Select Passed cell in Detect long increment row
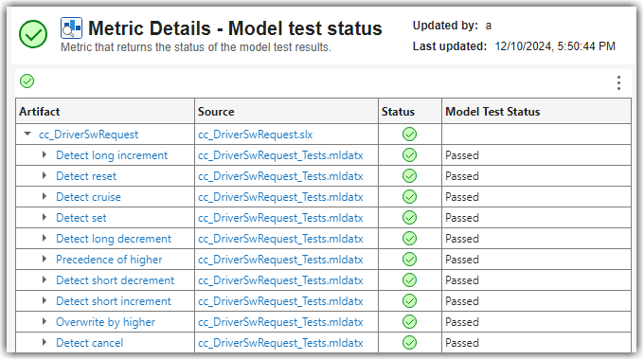This screenshot has height=360, width=644. (536, 155)
